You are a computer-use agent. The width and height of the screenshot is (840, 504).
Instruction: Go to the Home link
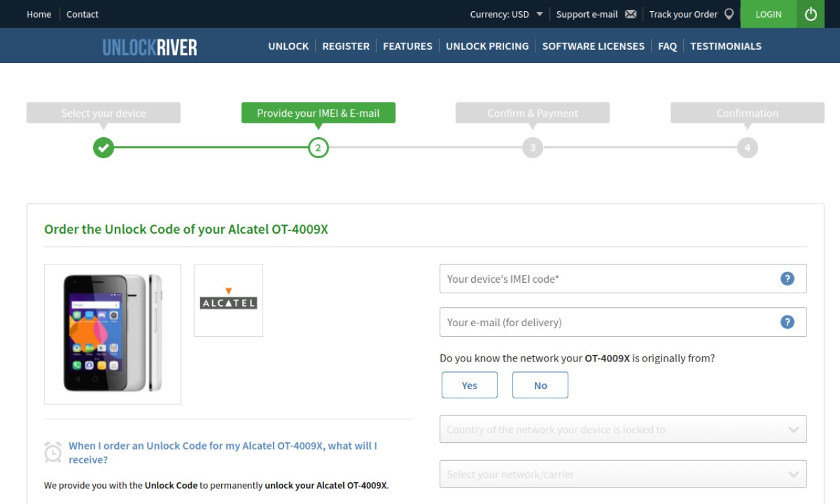click(39, 14)
